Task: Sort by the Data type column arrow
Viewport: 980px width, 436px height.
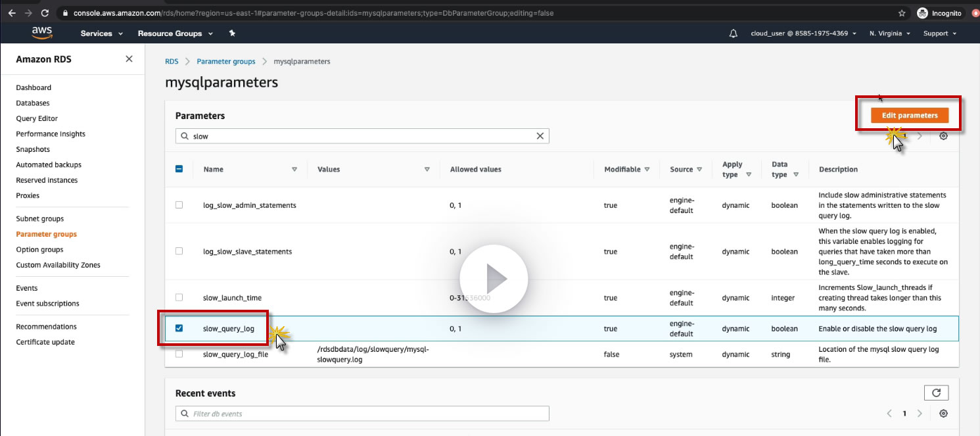Action: coord(796,174)
